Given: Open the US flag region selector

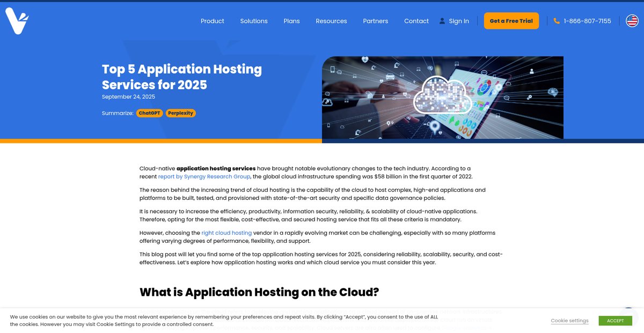Looking at the screenshot, I should [632, 21].
